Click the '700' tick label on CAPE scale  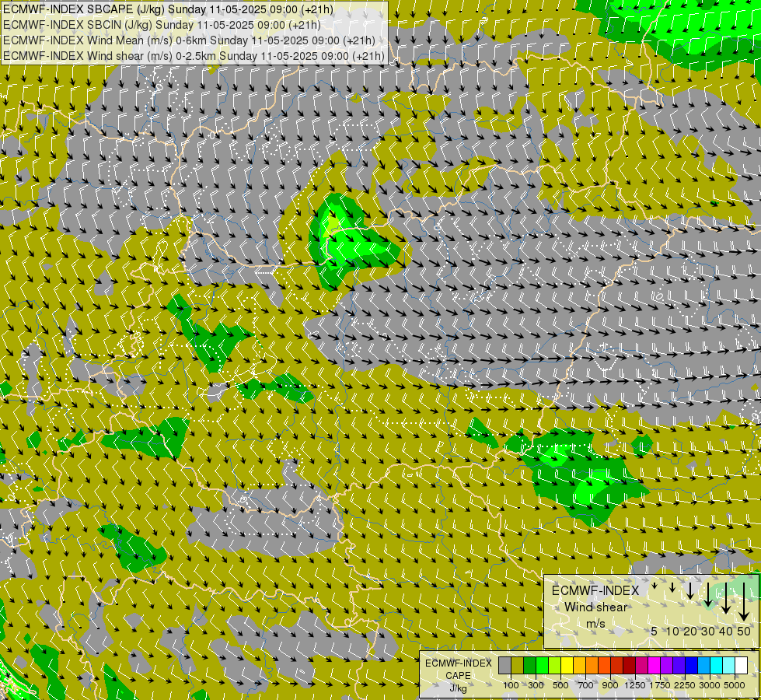tap(586, 685)
